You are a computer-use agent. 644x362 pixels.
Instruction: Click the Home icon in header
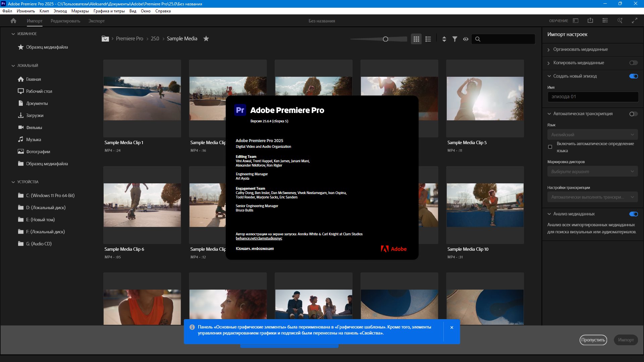(13, 21)
